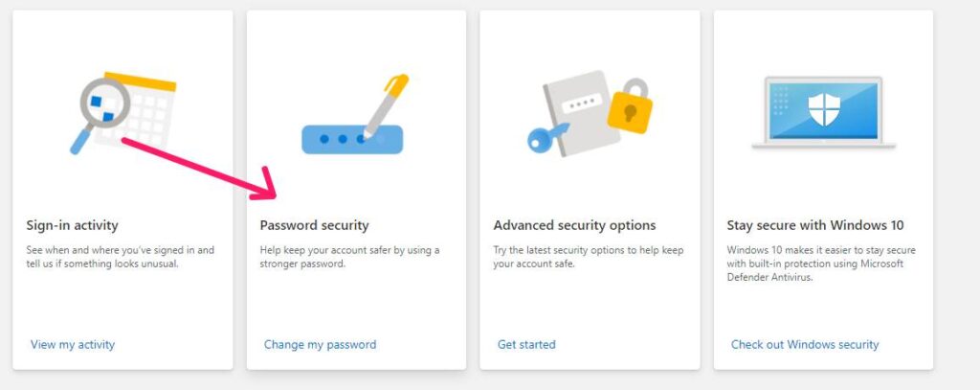This screenshot has height=390, width=980.
Task: Select the Sign-in activity heading
Action: click(x=73, y=225)
